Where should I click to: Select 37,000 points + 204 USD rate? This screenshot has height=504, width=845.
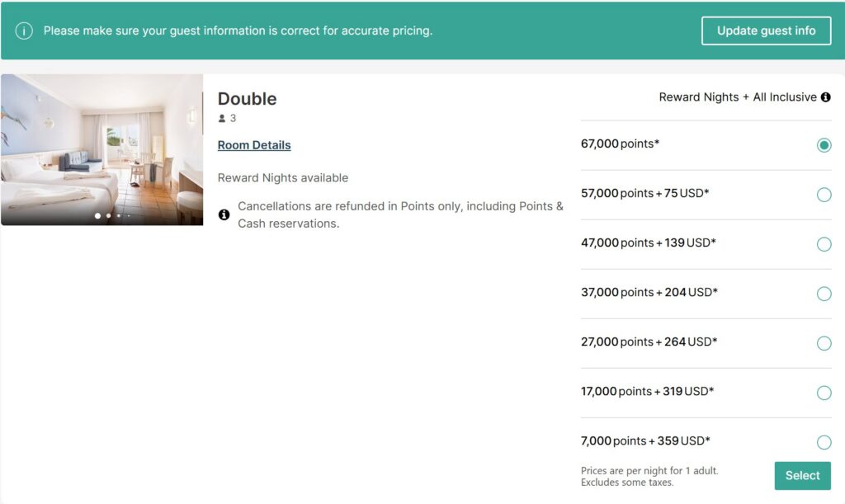tap(824, 294)
